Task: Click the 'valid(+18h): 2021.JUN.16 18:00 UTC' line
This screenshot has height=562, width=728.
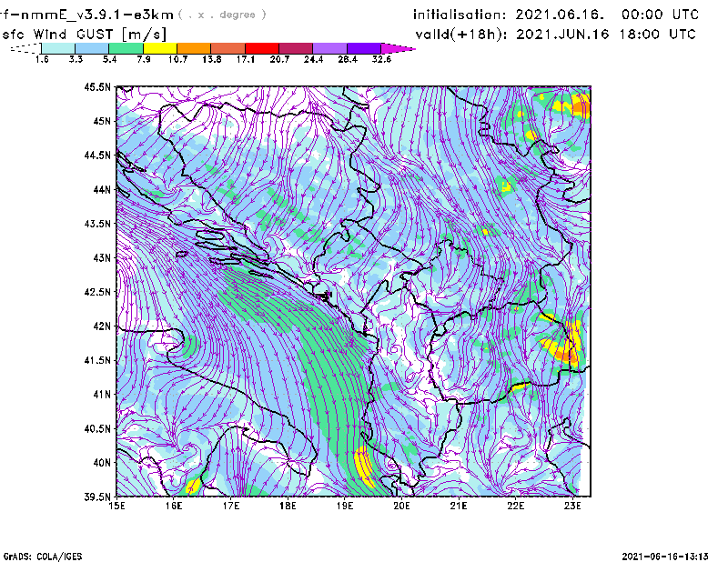Action: [556, 35]
